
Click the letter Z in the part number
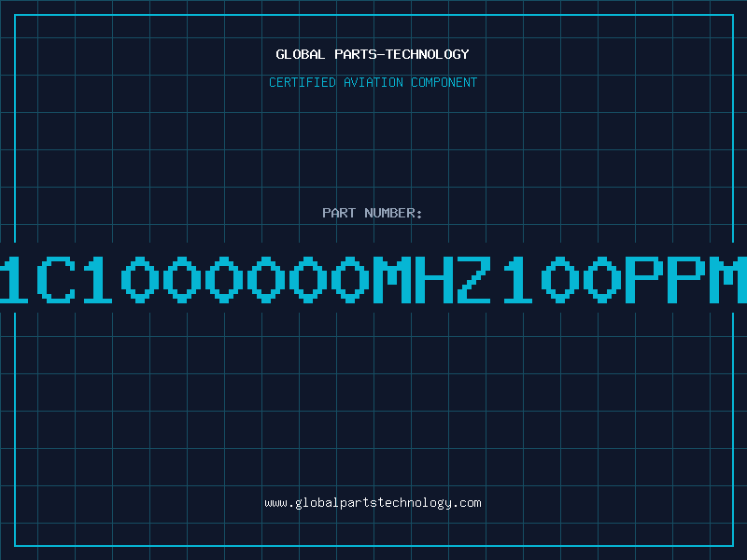[x=474, y=279]
